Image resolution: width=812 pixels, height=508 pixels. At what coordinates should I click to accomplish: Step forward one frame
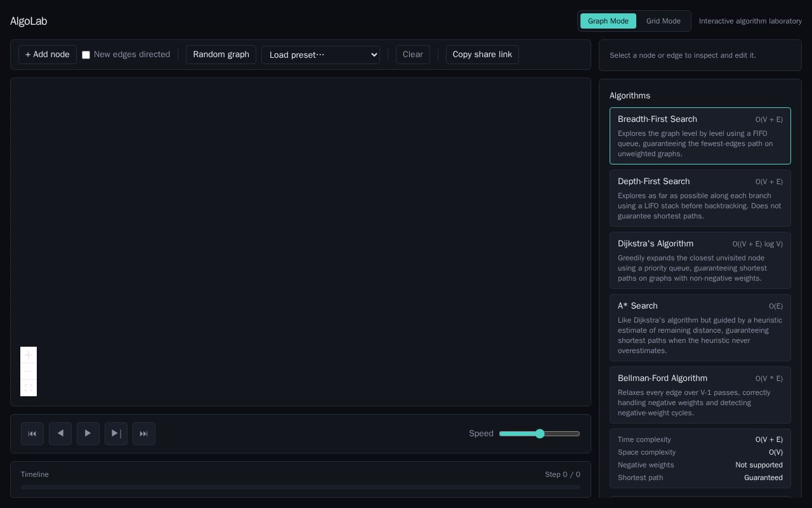(116, 434)
